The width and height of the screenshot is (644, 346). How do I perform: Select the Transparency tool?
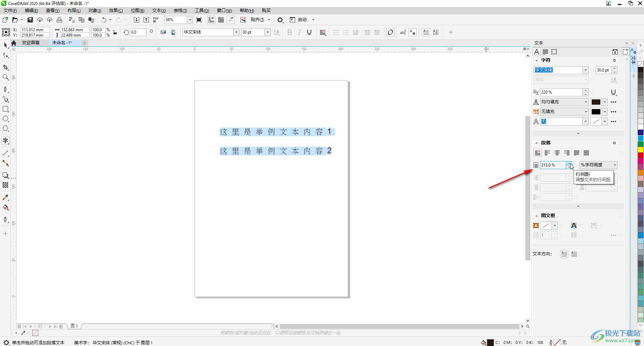click(5, 185)
